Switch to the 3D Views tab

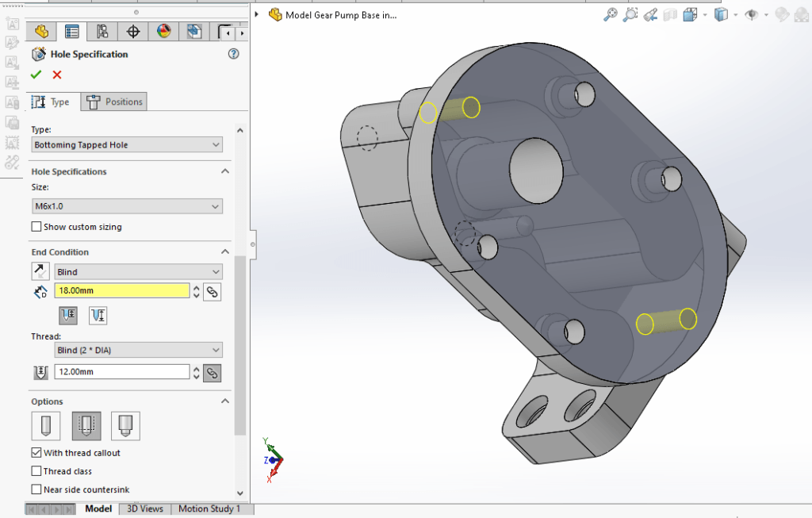pyautogui.click(x=144, y=508)
